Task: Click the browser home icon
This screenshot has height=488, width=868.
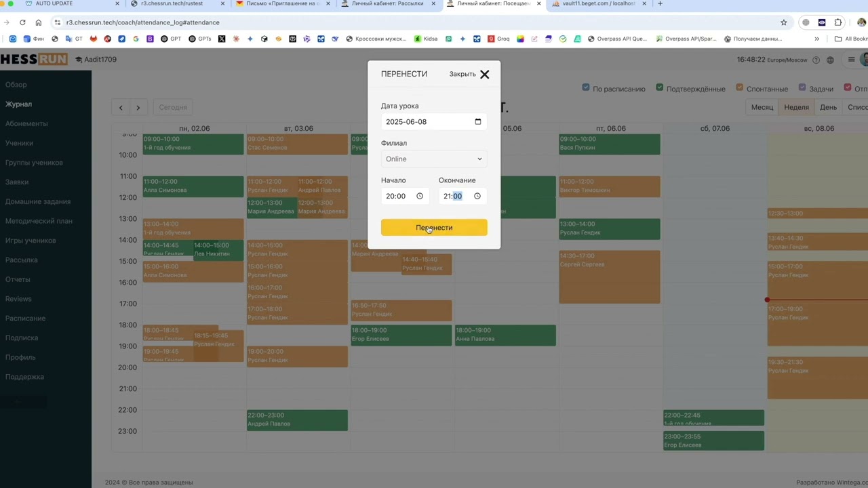Action: tap(38, 23)
